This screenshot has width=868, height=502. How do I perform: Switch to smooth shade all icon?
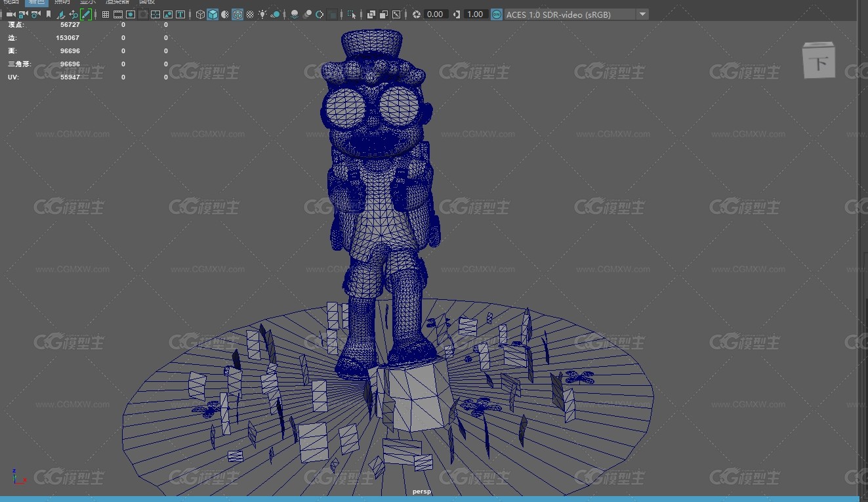click(x=213, y=14)
